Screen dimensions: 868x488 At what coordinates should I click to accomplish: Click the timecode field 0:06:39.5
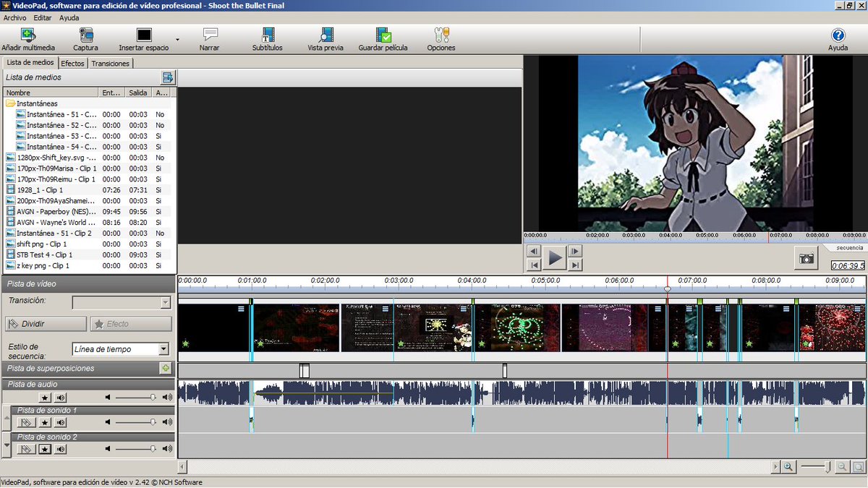(x=848, y=265)
